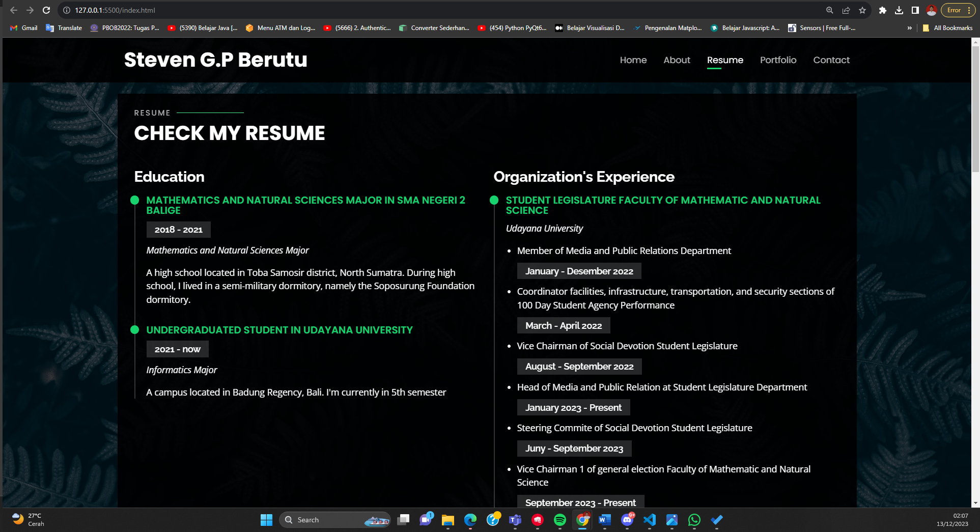Go to the Portfolio nav item
The width and height of the screenshot is (980, 532).
coord(778,60)
